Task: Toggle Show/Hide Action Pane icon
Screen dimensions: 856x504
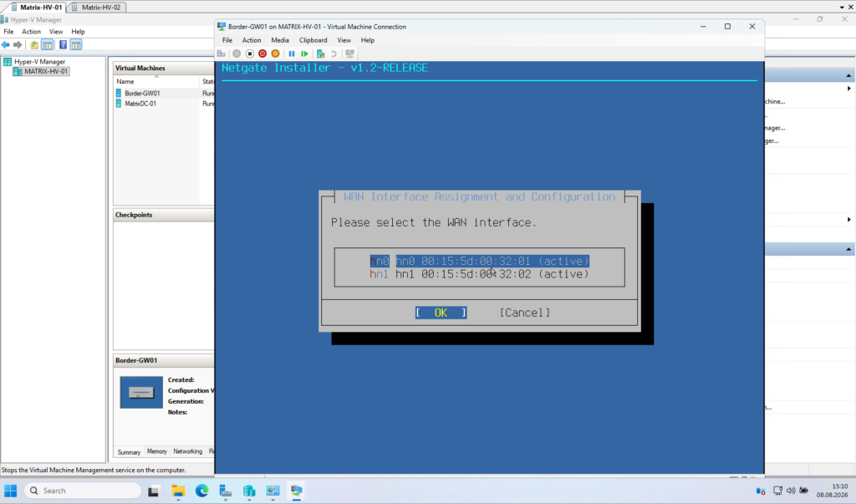Action: pos(76,45)
